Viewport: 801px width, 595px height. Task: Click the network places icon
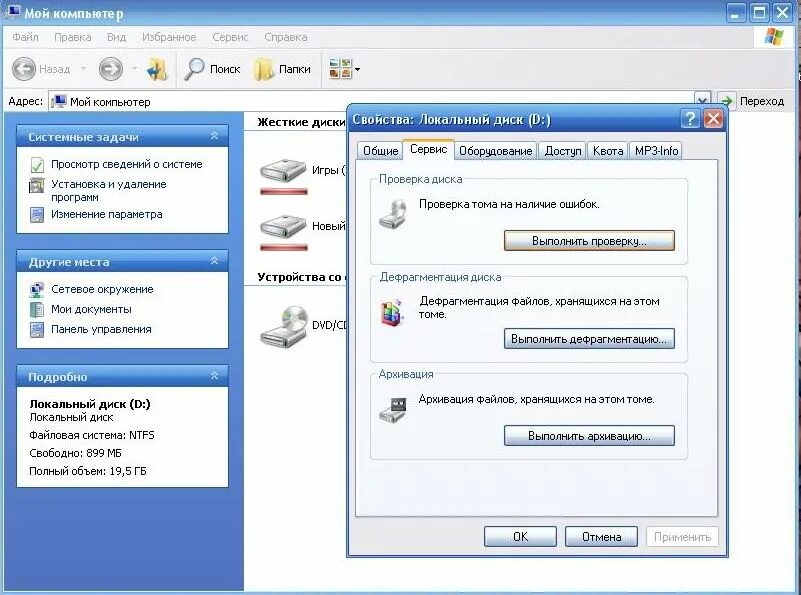[x=37, y=290]
